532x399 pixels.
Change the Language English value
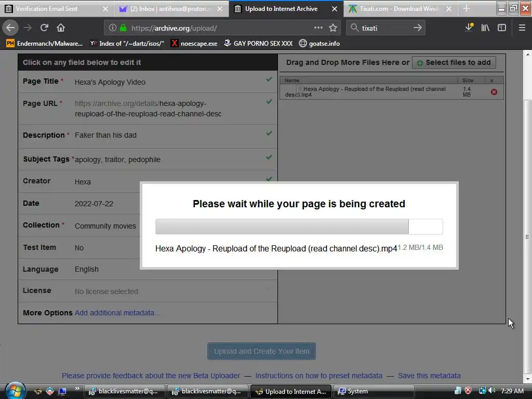point(87,269)
